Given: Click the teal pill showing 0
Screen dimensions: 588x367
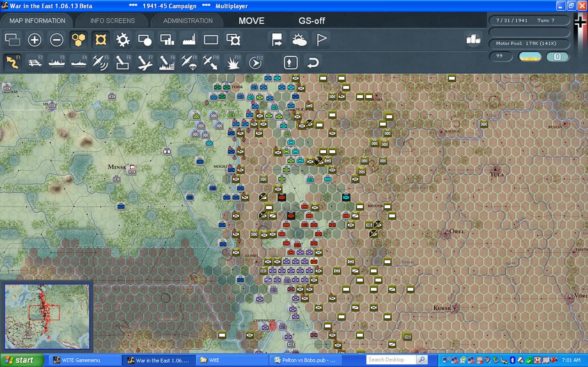Looking at the screenshot, I should [558, 57].
